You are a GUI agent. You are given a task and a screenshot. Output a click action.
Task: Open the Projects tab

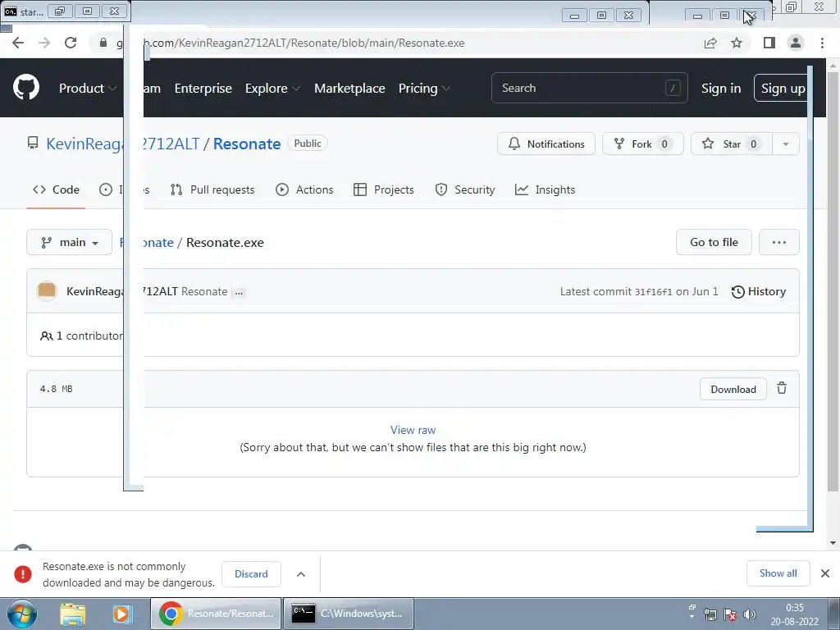point(384,189)
